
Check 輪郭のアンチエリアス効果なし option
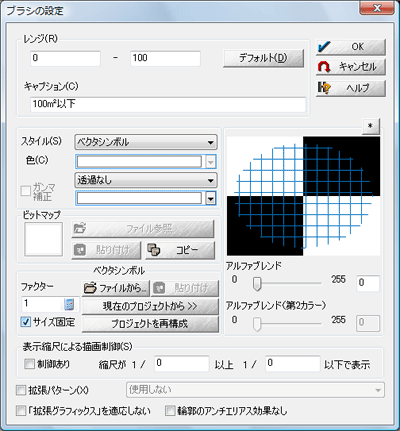pyautogui.click(x=170, y=411)
